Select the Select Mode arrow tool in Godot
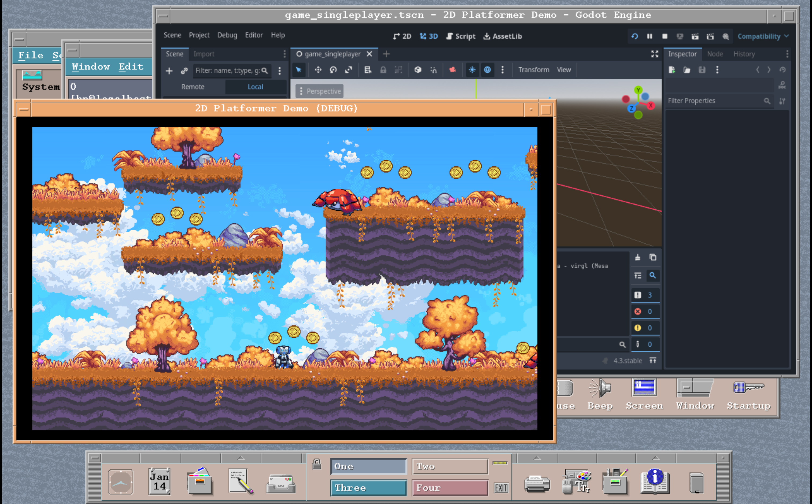812x504 pixels. (298, 70)
